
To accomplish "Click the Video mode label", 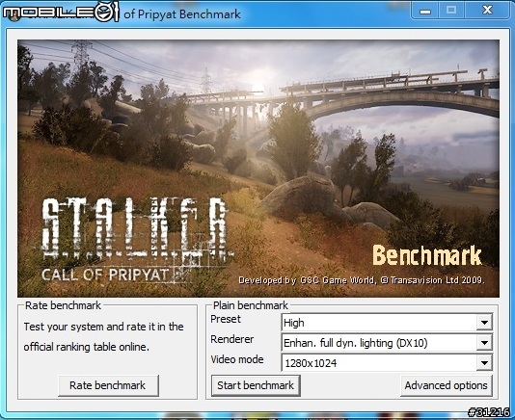I will (x=237, y=359).
